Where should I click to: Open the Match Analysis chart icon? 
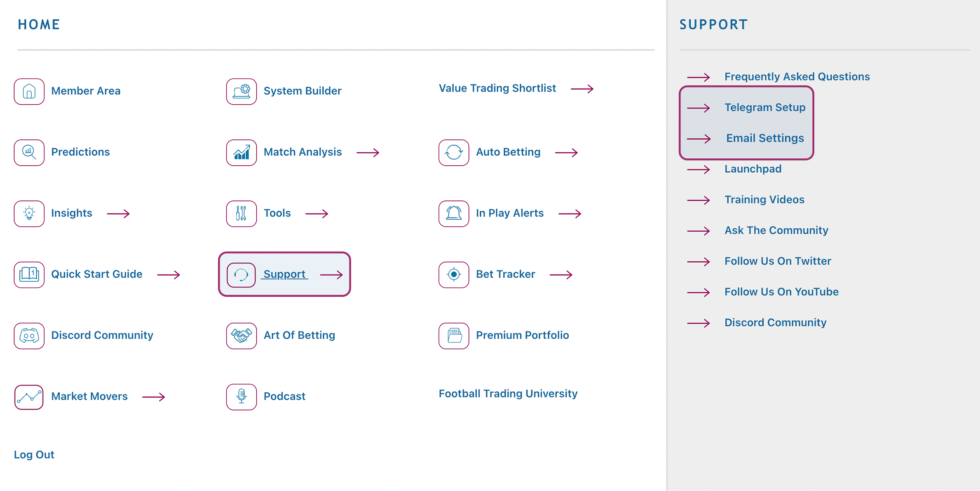coord(241,152)
